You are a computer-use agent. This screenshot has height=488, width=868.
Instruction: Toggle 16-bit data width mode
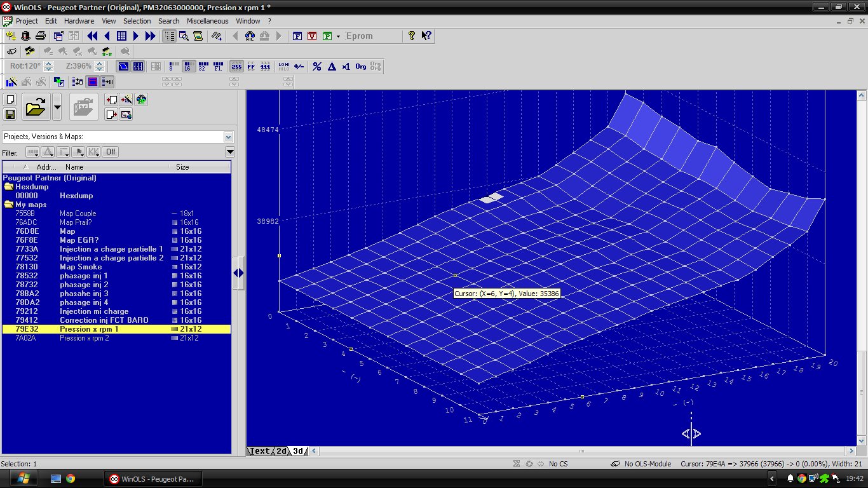[189, 66]
